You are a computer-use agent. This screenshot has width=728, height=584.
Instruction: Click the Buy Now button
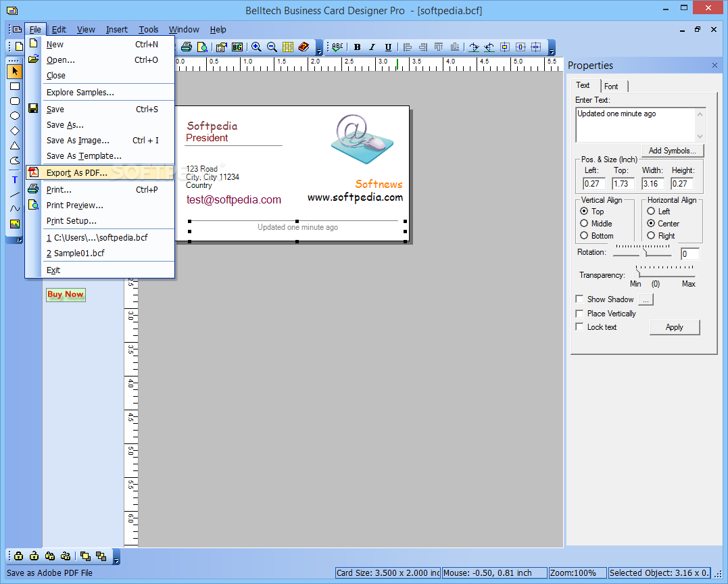tap(66, 294)
